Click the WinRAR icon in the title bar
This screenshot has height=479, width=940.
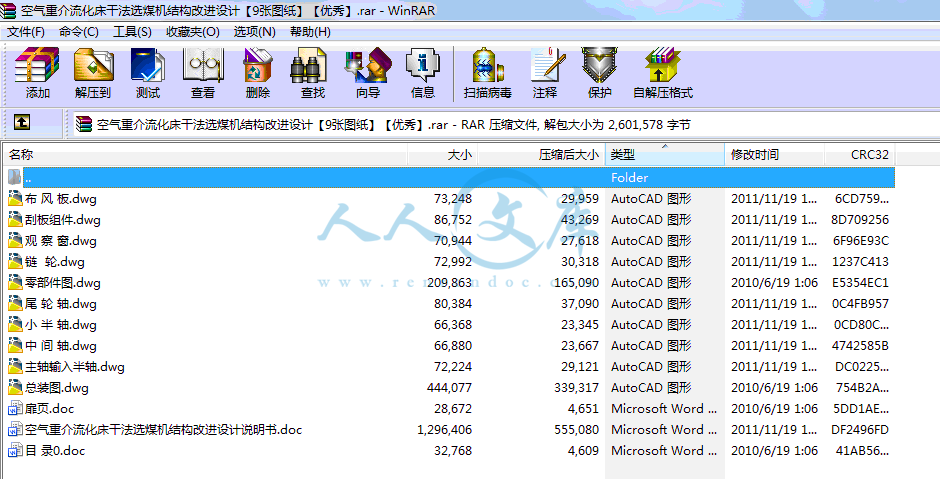[x=9, y=10]
